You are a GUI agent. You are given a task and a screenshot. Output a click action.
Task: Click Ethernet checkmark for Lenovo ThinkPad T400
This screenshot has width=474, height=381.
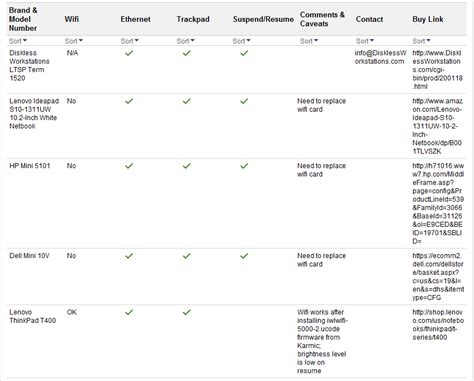(x=129, y=312)
